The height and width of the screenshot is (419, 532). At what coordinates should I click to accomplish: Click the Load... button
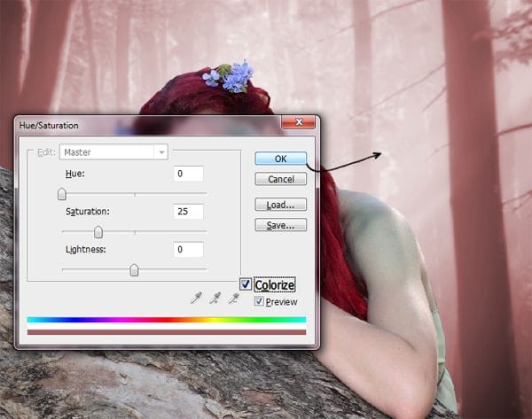click(x=280, y=205)
